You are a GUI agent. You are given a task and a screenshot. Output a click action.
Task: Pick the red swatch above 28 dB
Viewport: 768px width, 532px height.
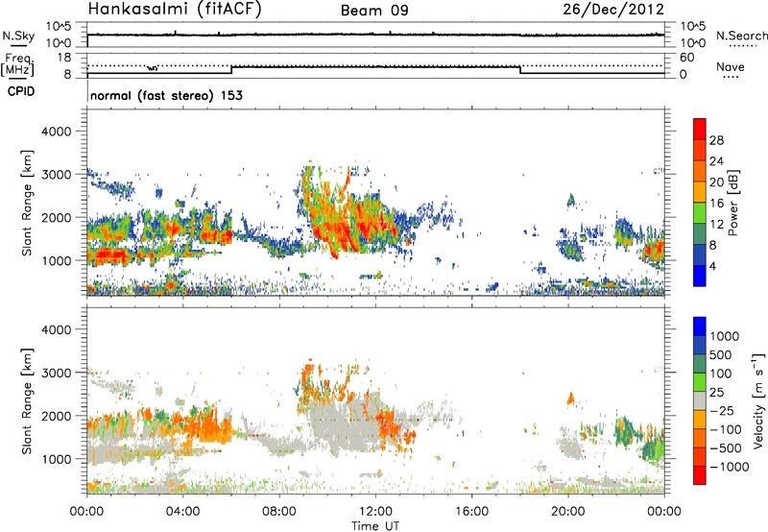700,130
